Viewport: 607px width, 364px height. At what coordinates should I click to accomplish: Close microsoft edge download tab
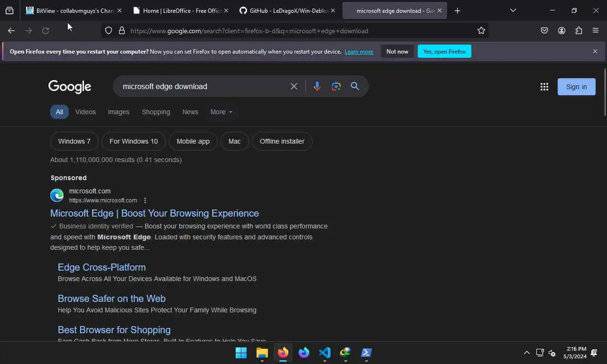pos(440,10)
